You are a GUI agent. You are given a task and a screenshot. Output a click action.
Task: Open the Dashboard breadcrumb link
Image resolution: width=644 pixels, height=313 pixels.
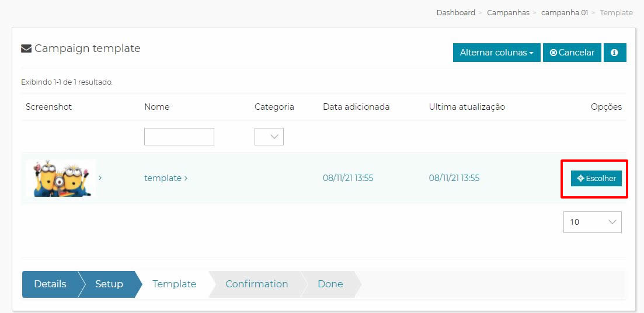455,13
